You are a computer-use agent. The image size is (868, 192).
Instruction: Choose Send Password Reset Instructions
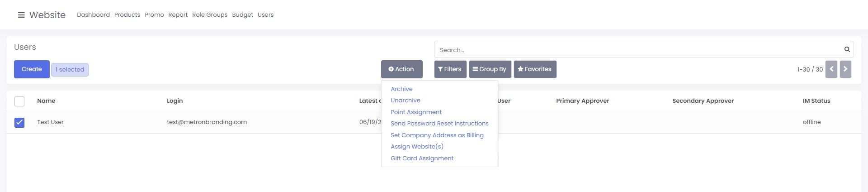click(x=439, y=124)
